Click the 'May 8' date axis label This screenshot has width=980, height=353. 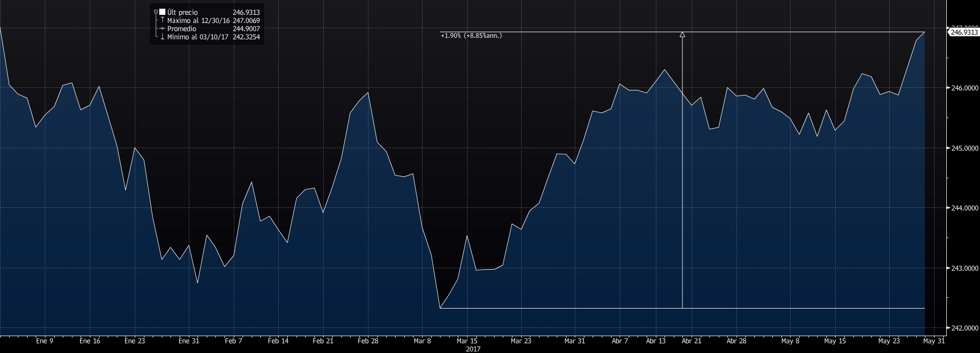pos(790,341)
